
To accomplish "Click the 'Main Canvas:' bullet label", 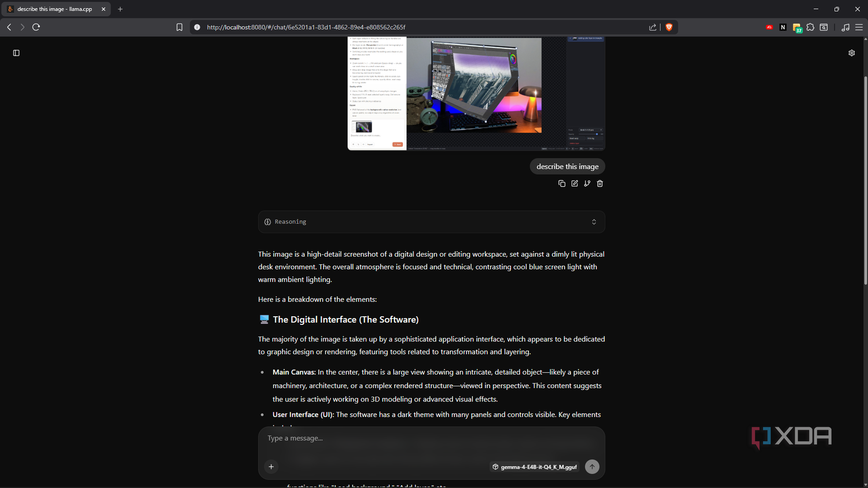I will point(294,372).
